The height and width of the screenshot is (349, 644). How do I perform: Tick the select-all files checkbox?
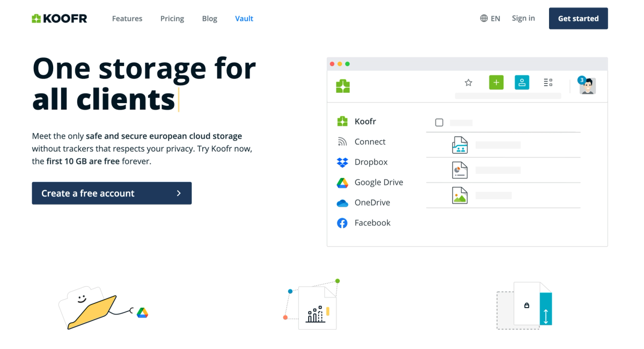point(439,122)
